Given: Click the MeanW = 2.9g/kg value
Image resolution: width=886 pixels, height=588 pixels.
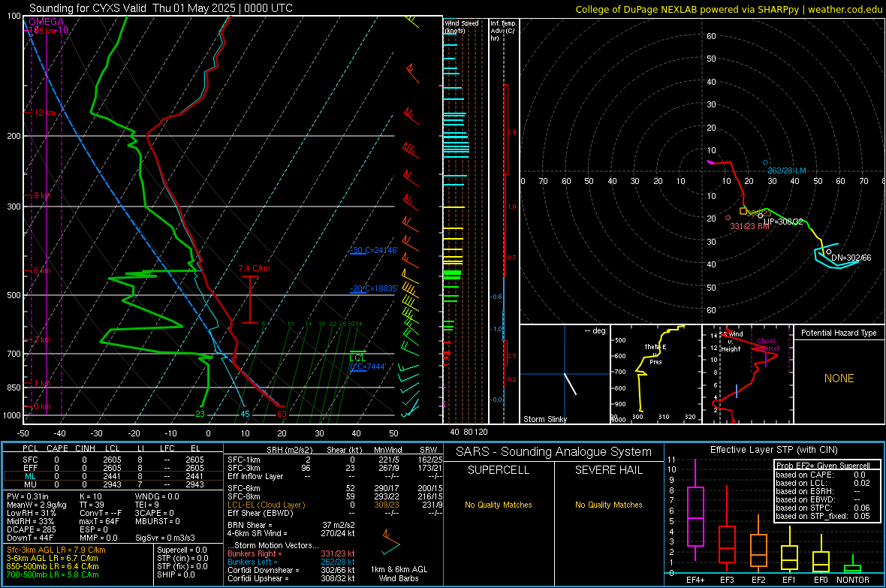Looking at the screenshot, I should pos(37,505).
